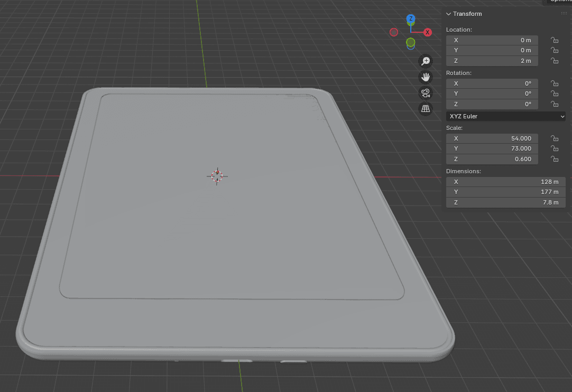Lock the Location Y value
The width and height of the screenshot is (572, 392).
click(555, 50)
